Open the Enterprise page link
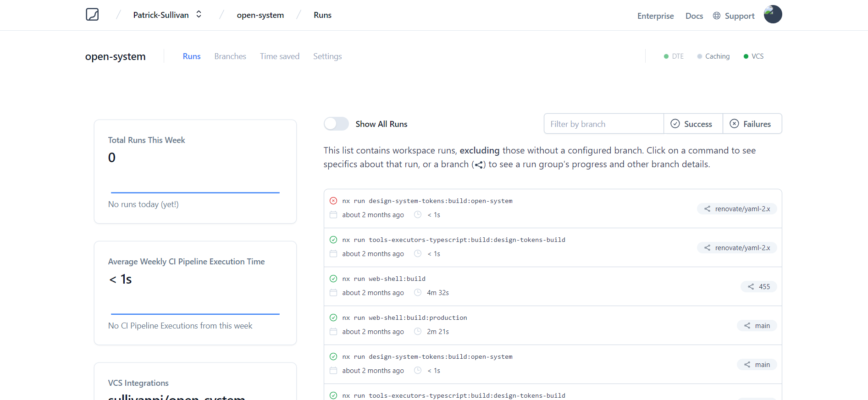 (655, 16)
